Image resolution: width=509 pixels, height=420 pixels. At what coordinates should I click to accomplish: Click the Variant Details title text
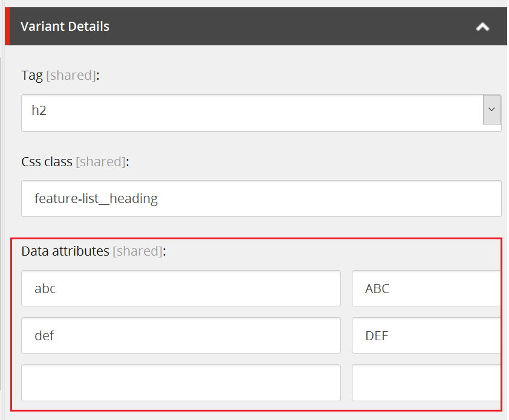click(65, 27)
